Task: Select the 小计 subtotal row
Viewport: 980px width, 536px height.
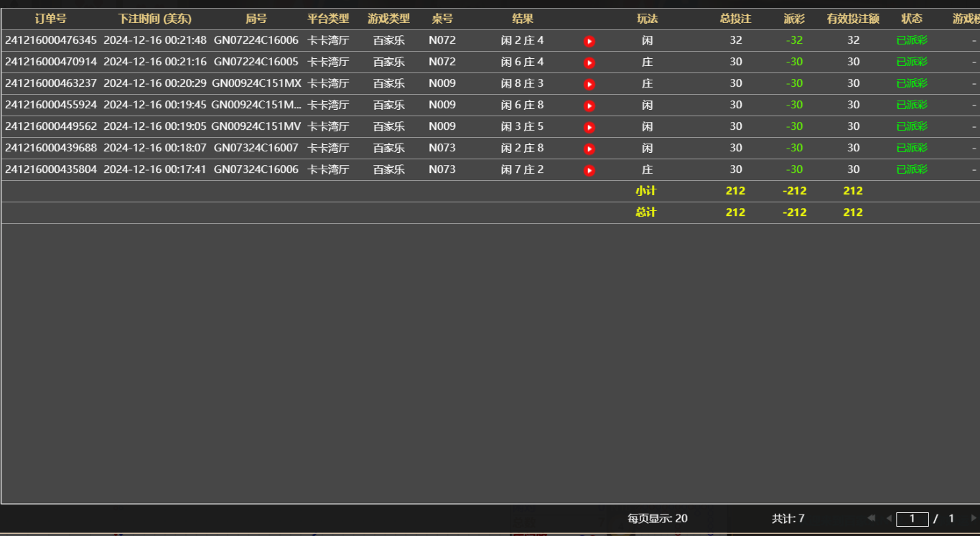Action: coord(646,191)
